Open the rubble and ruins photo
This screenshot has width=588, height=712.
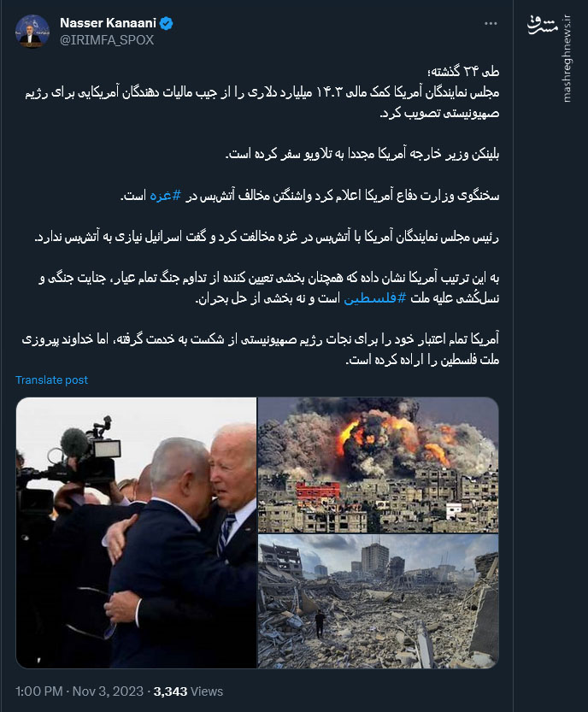click(x=379, y=601)
